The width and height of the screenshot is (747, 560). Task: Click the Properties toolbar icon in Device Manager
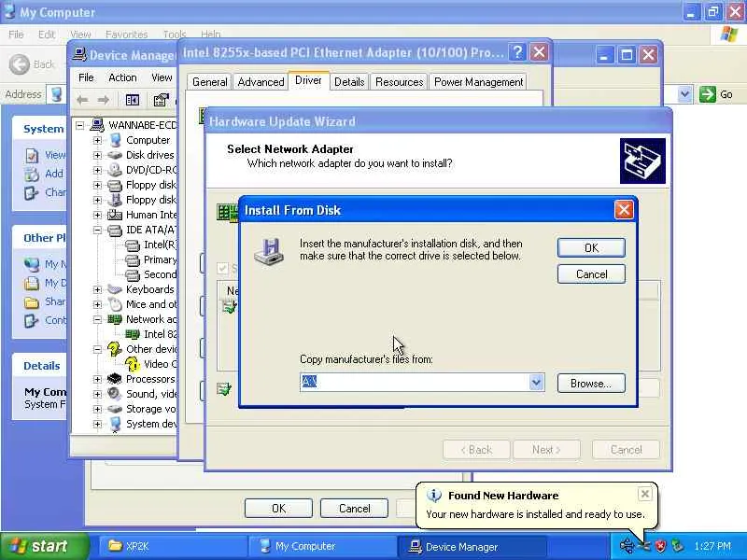(x=161, y=100)
